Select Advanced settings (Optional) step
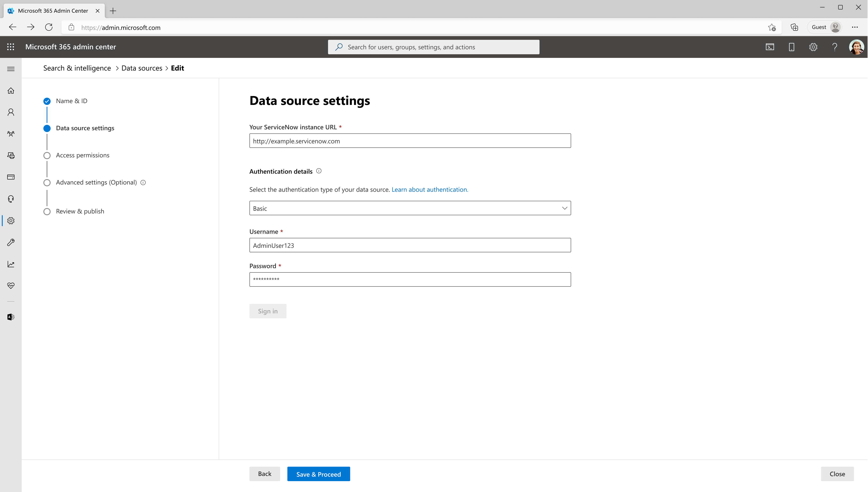This screenshot has width=868, height=492. click(x=96, y=182)
